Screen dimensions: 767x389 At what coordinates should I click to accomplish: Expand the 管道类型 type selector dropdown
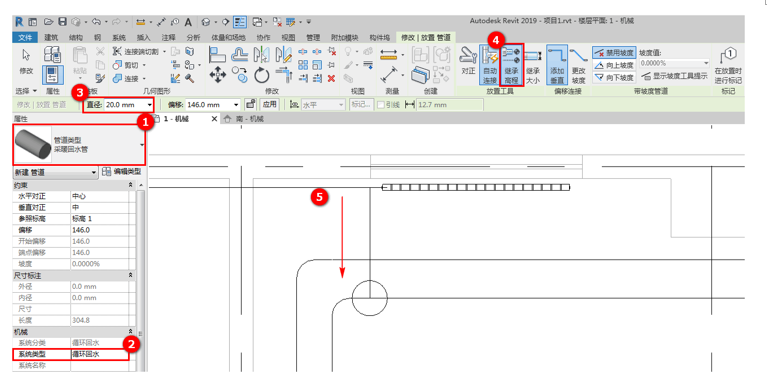pyautogui.click(x=142, y=145)
